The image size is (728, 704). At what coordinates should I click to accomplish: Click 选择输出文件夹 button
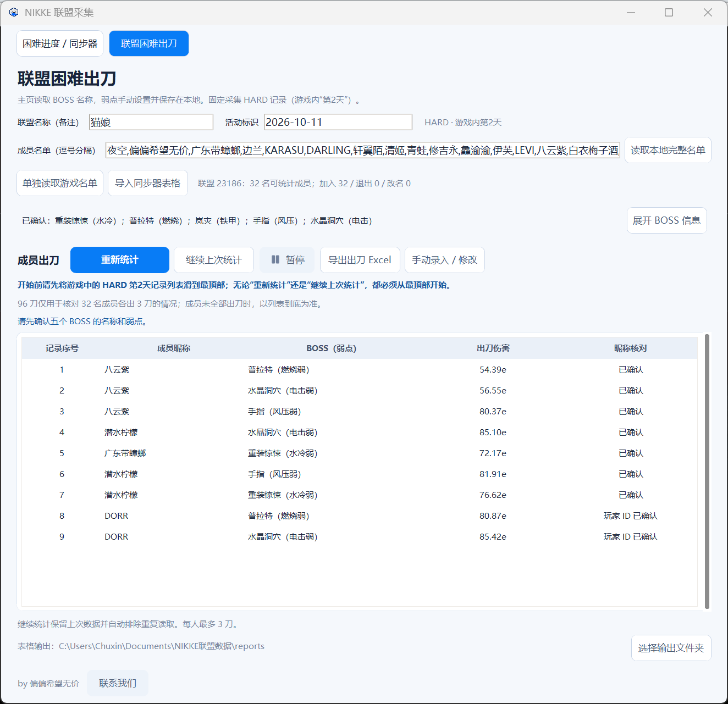click(x=671, y=648)
